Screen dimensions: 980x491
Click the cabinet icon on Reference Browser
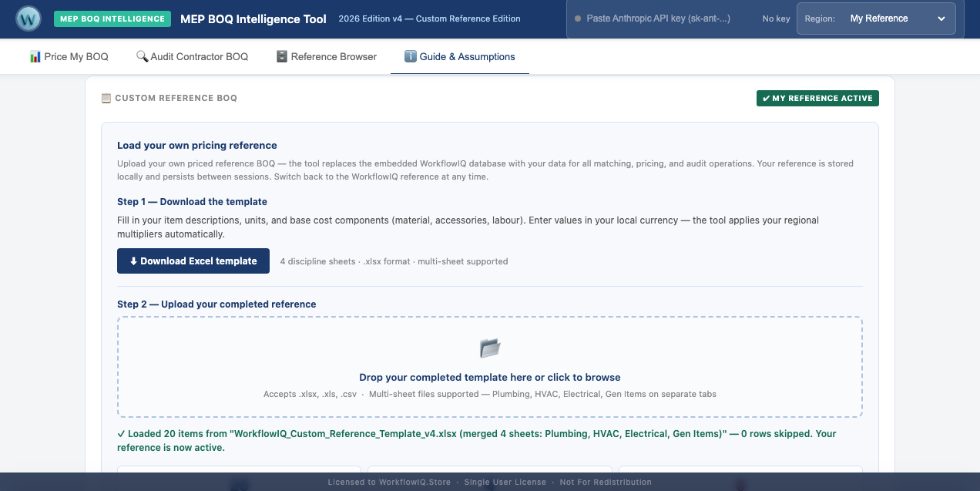[282, 56]
